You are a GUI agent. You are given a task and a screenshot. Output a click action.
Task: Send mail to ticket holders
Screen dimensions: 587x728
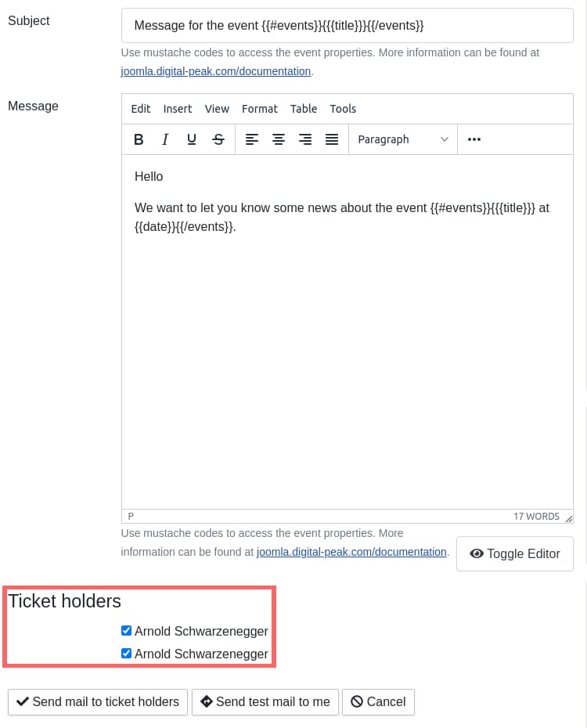click(x=98, y=701)
